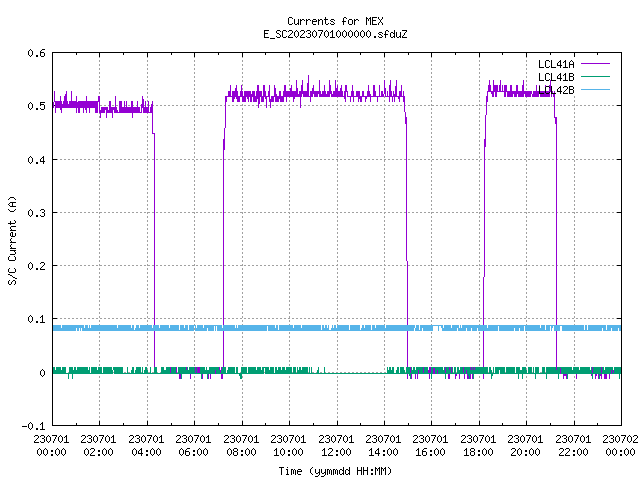This screenshot has width=640, height=480.
Task: Click the 230701 20:00 time axis label
Action: 525,445
